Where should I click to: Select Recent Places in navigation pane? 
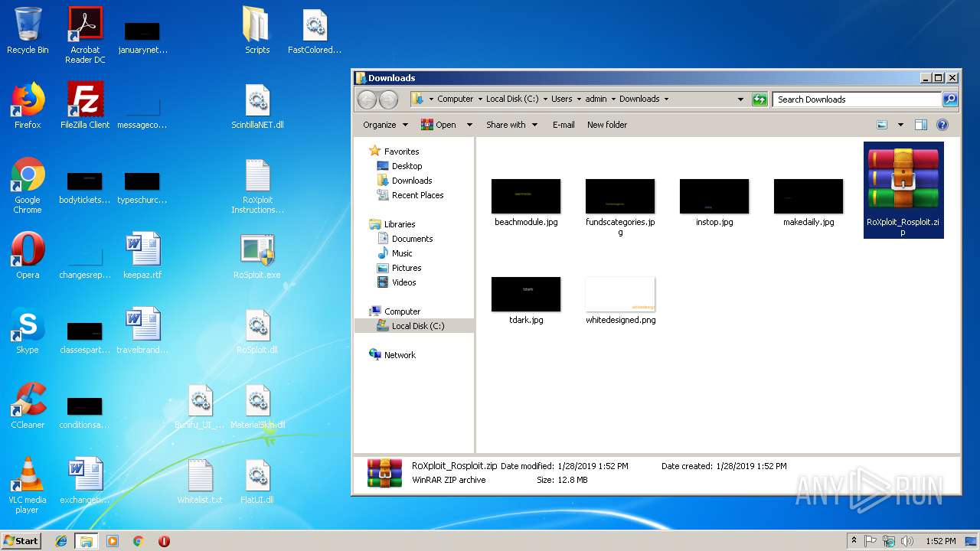click(417, 195)
